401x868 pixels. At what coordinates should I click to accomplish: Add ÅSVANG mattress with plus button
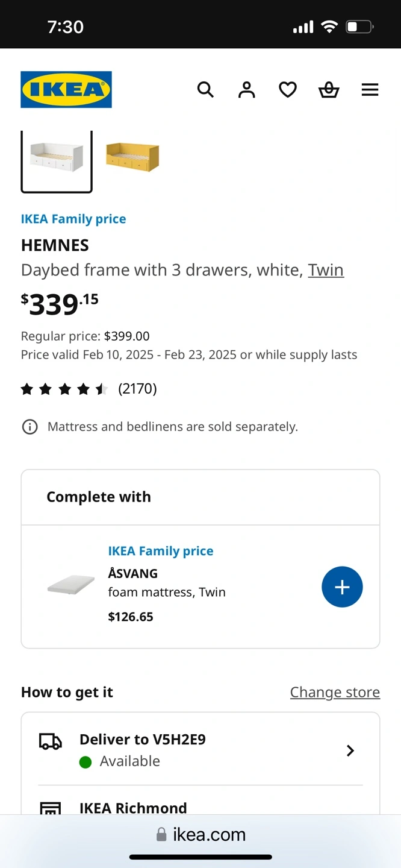(x=342, y=587)
